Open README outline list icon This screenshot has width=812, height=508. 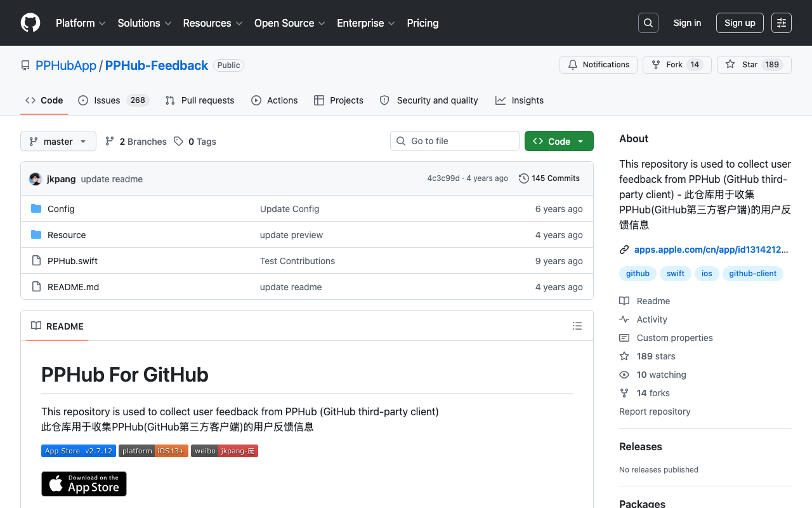point(577,326)
